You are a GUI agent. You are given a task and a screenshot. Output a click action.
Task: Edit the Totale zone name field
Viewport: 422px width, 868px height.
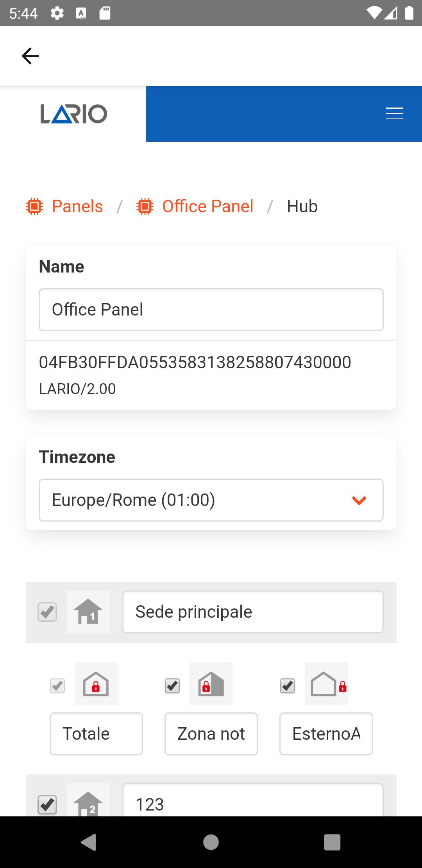point(96,734)
